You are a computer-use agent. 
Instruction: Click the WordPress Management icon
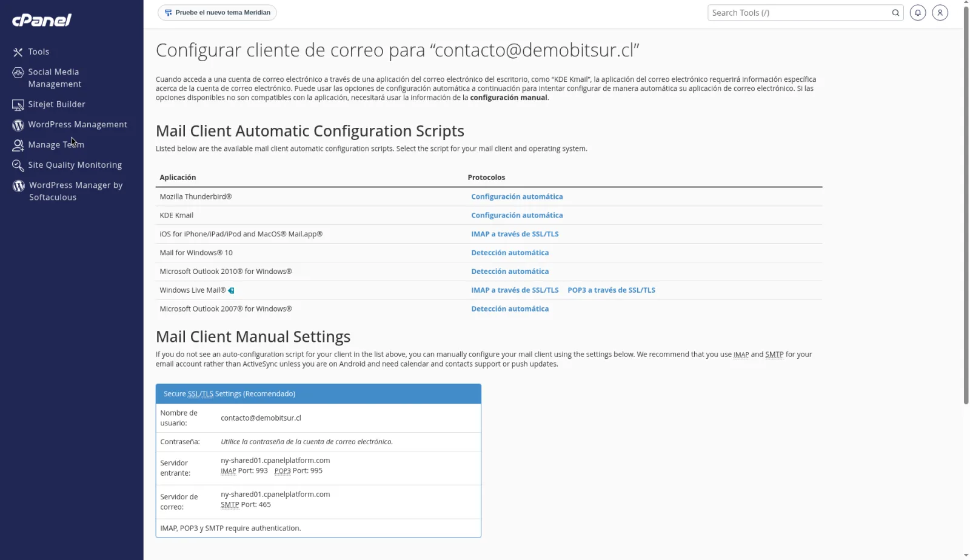(18, 125)
